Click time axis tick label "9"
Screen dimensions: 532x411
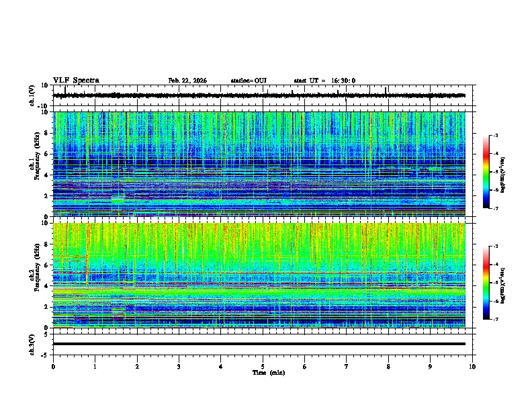pos(430,367)
